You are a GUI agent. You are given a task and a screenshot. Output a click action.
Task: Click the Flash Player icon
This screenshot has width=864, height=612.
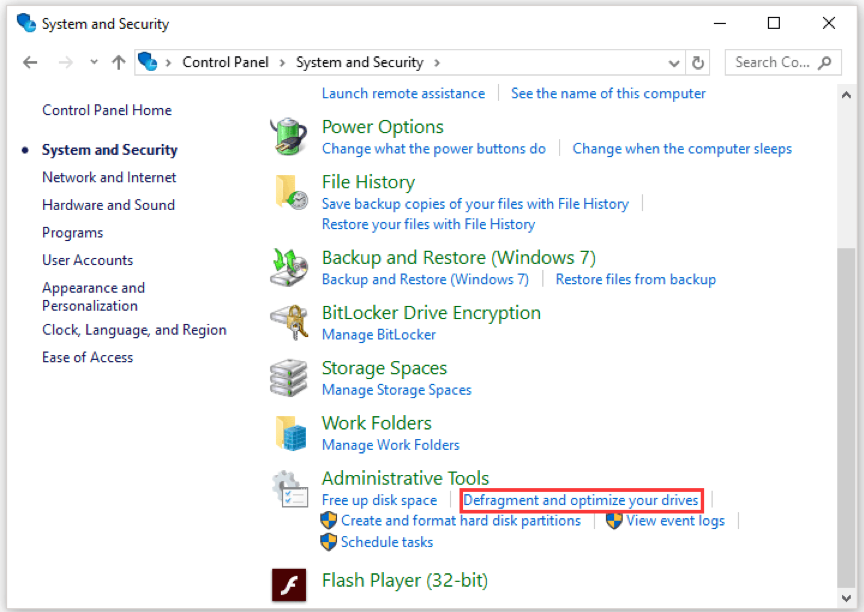click(289, 584)
